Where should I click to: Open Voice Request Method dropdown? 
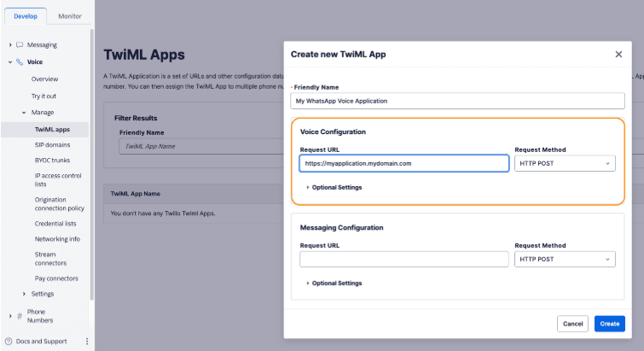coord(565,163)
